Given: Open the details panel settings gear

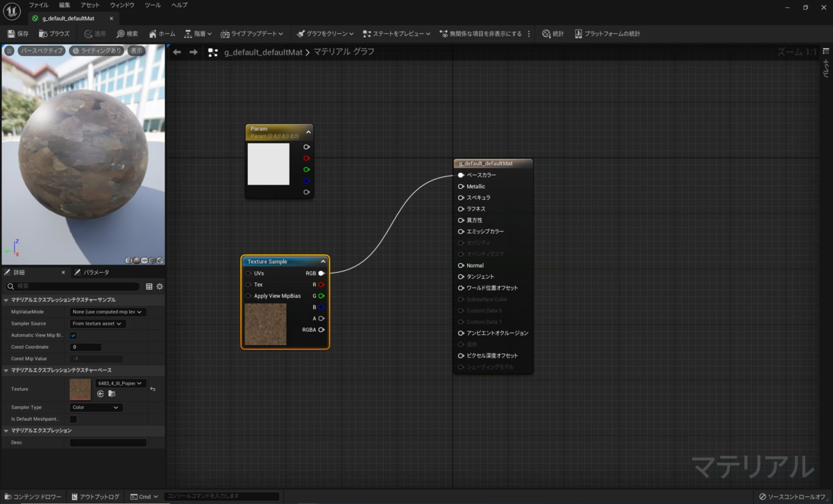Looking at the screenshot, I should (x=160, y=286).
